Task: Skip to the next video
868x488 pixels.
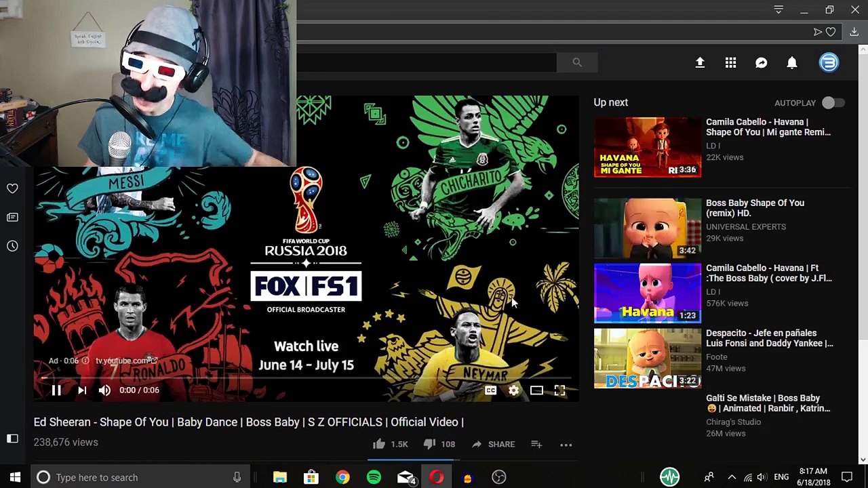Action: [x=81, y=390]
